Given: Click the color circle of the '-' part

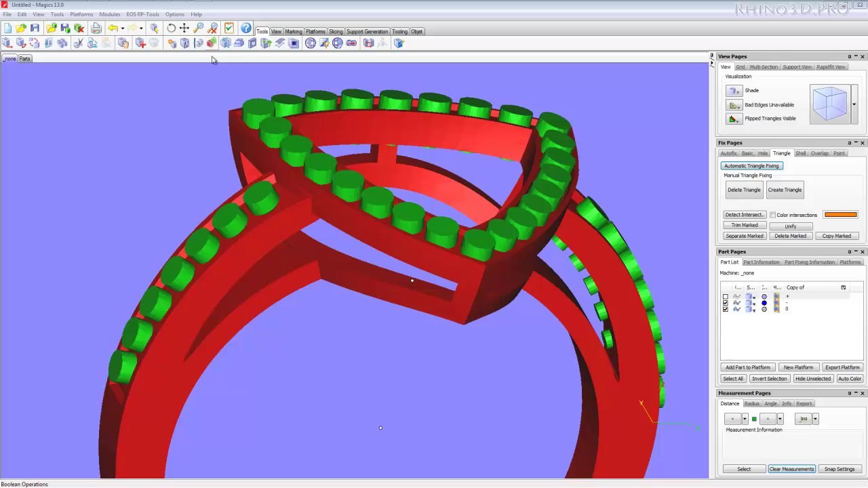Looking at the screenshot, I should (764, 303).
